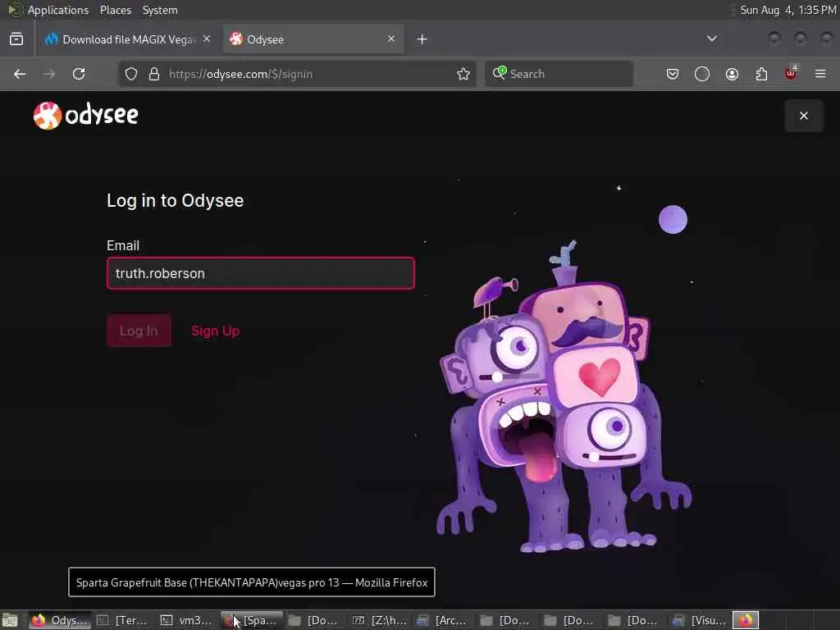Open the uBlock Origin extension icon
This screenshot has width=840, height=630.
pyautogui.click(x=791, y=73)
